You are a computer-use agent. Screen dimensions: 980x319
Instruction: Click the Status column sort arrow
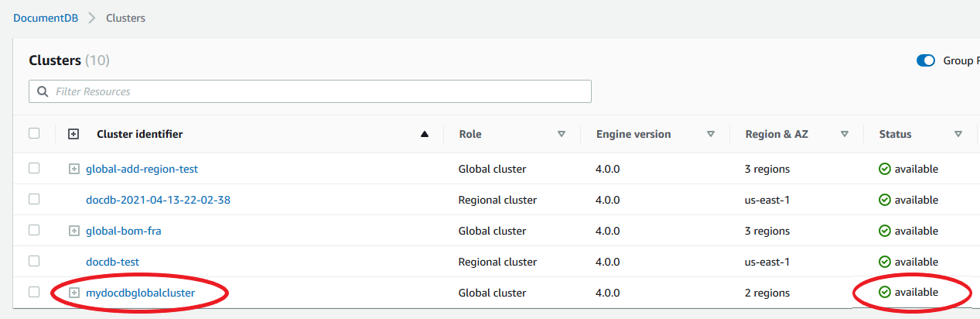click(958, 134)
